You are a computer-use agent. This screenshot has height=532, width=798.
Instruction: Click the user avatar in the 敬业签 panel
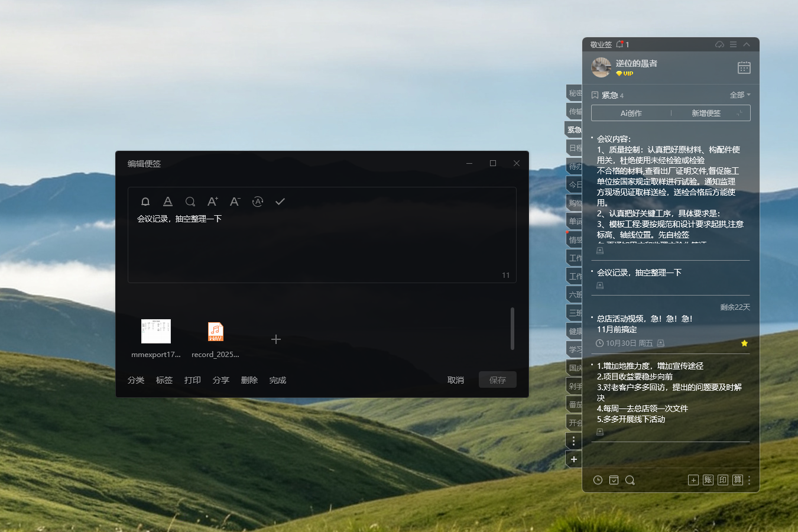point(601,67)
